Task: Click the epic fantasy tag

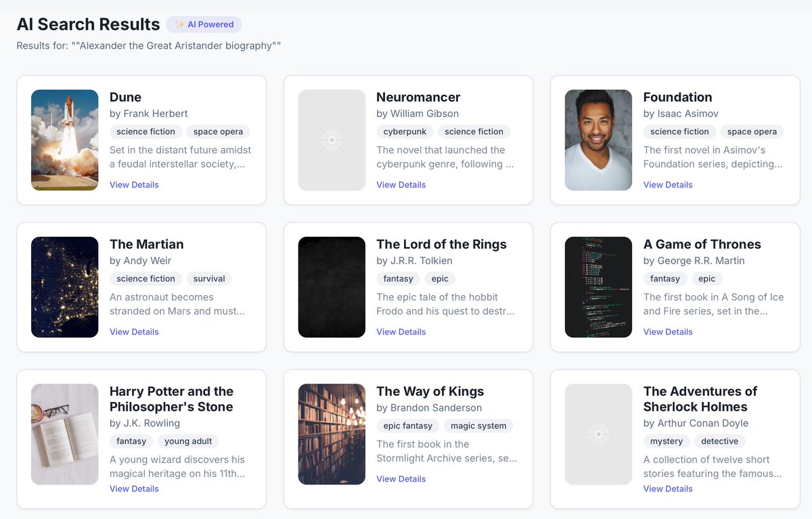Action: pos(407,426)
